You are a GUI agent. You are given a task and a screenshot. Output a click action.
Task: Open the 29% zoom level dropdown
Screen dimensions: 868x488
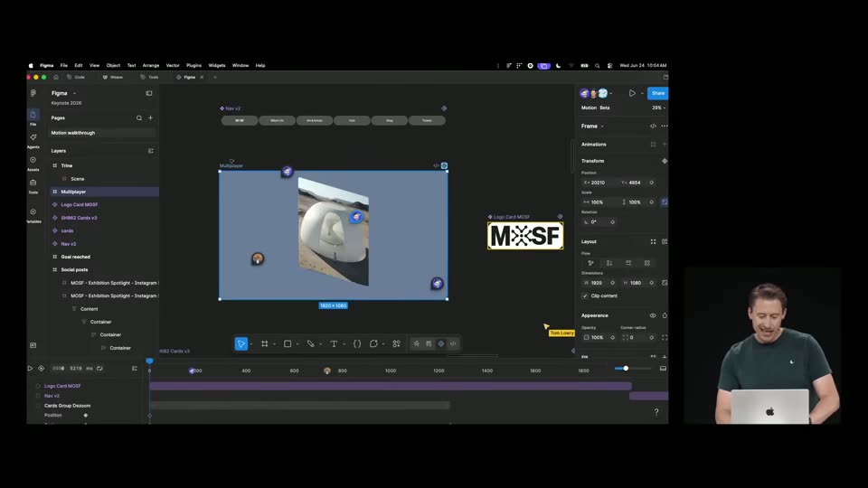click(x=658, y=108)
